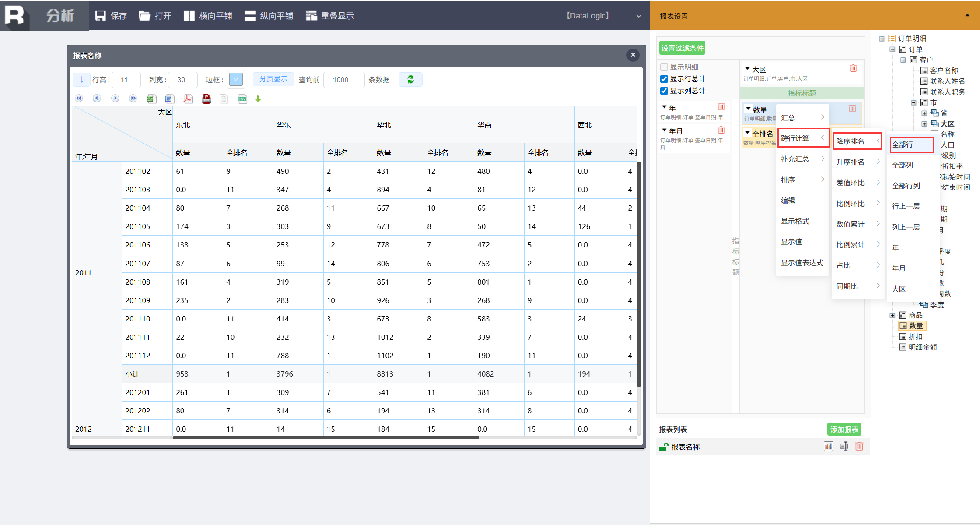The image size is (980, 525).
Task: Click the 行高 input field
Action: pos(126,80)
